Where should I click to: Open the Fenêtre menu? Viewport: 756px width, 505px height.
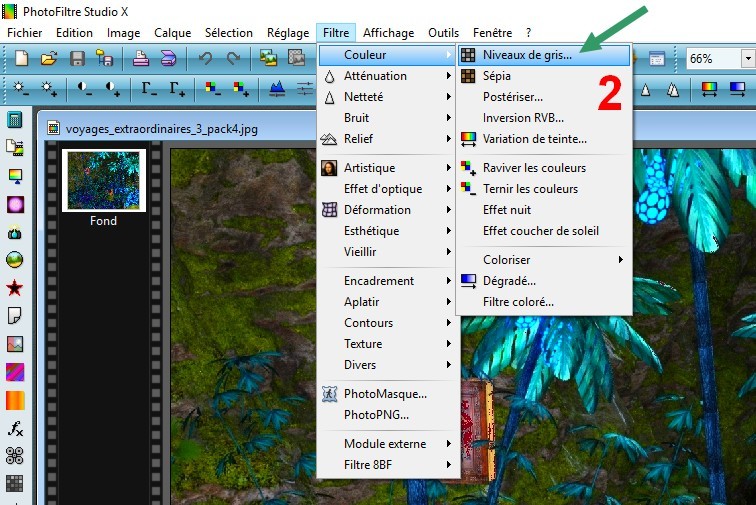[x=492, y=33]
